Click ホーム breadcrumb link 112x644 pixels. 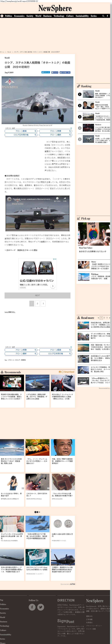(x=2, y=52)
